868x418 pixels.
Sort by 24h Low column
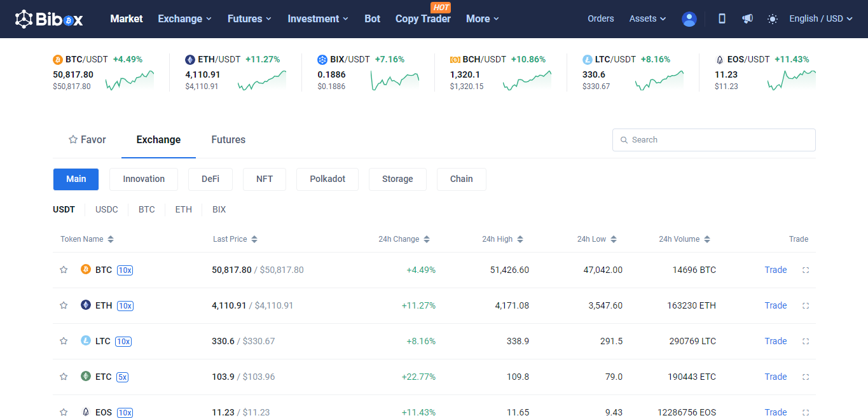[x=597, y=239]
